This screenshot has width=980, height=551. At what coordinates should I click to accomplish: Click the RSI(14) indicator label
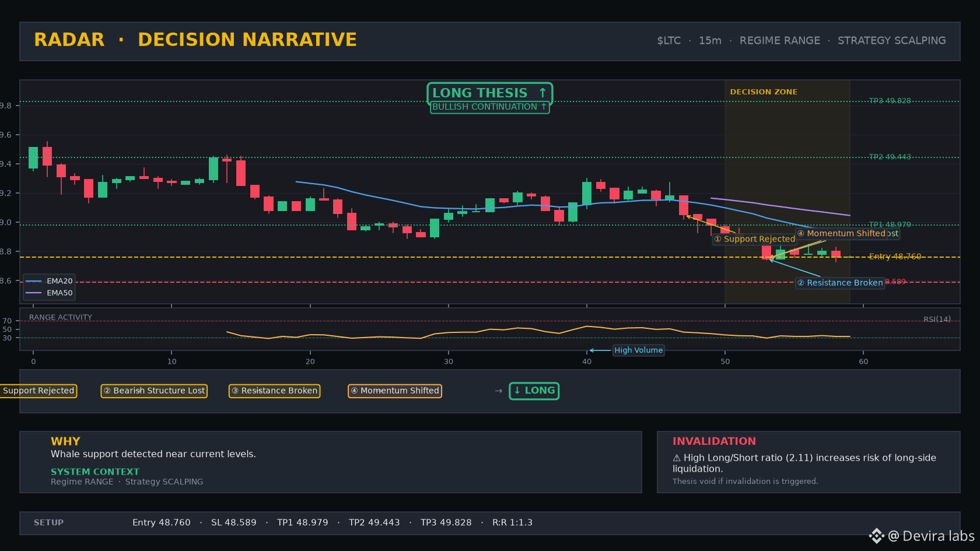tap(937, 320)
